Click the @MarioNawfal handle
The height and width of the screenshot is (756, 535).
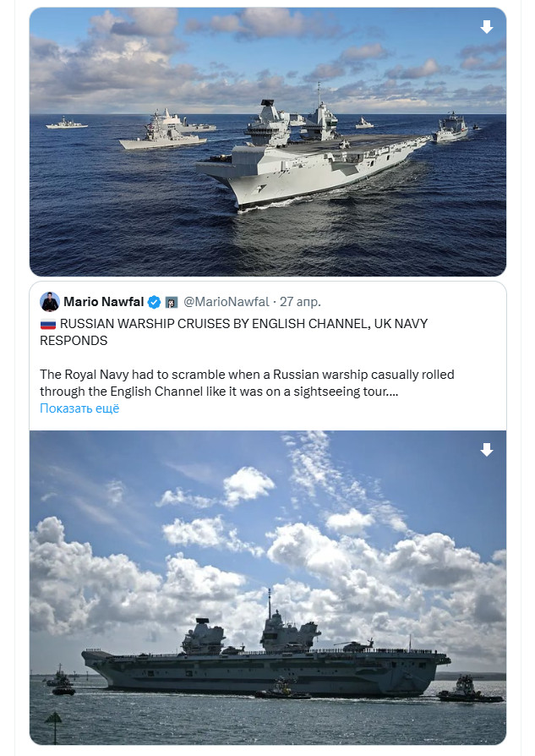tap(226, 302)
